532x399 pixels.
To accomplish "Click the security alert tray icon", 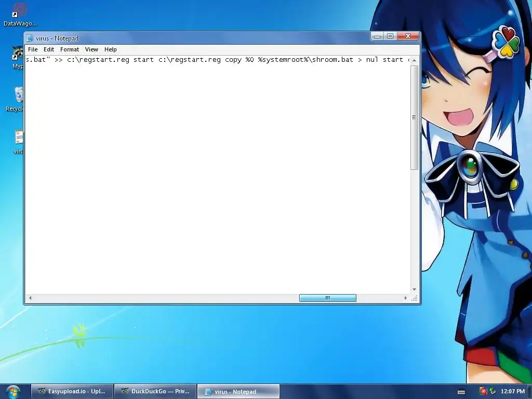I will click(x=483, y=391).
